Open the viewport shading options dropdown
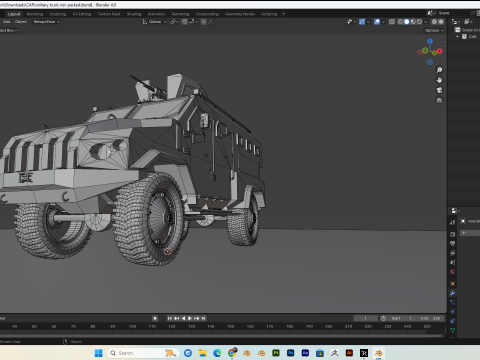The image size is (480, 360). pos(426,22)
